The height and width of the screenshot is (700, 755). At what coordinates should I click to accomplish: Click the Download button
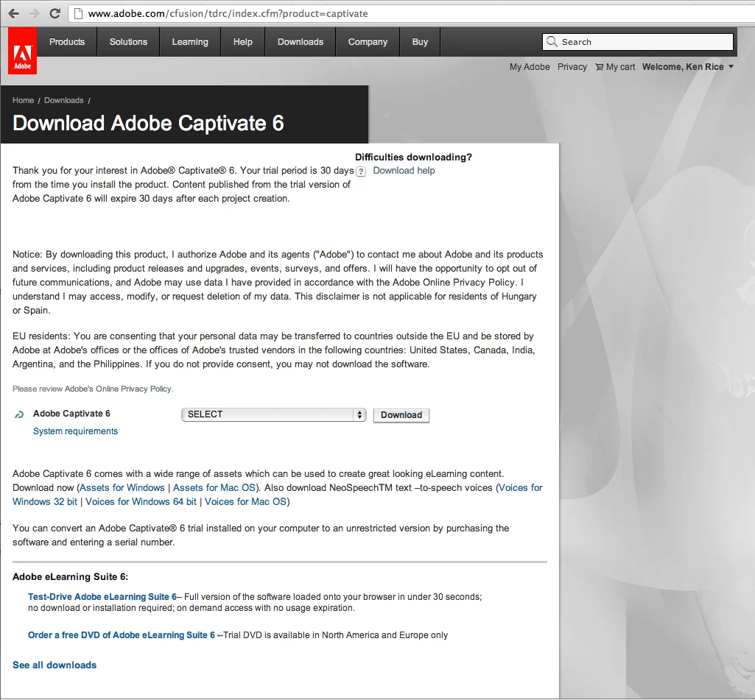(x=401, y=414)
